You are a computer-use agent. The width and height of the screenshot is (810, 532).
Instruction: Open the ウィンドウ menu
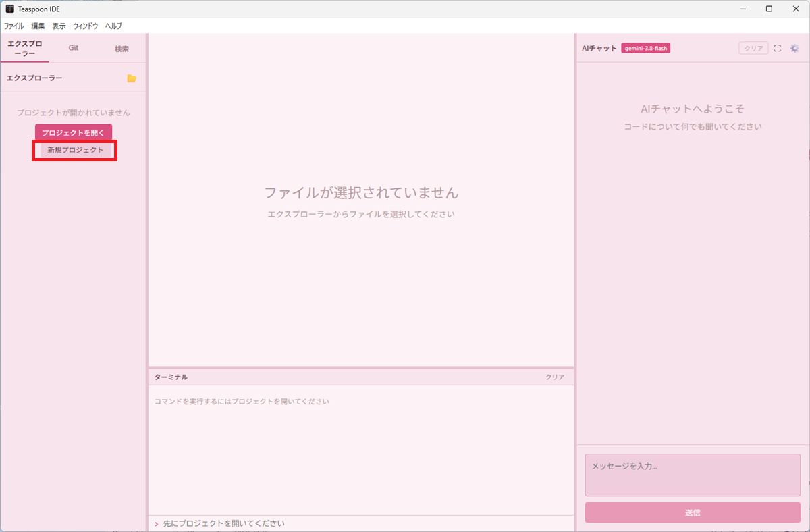tap(85, 26)
